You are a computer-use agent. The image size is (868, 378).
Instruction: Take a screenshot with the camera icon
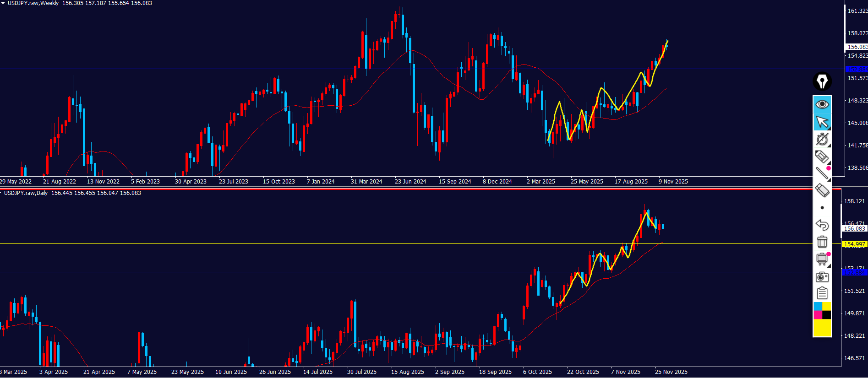pyautogui.click(x=822, y=276)
